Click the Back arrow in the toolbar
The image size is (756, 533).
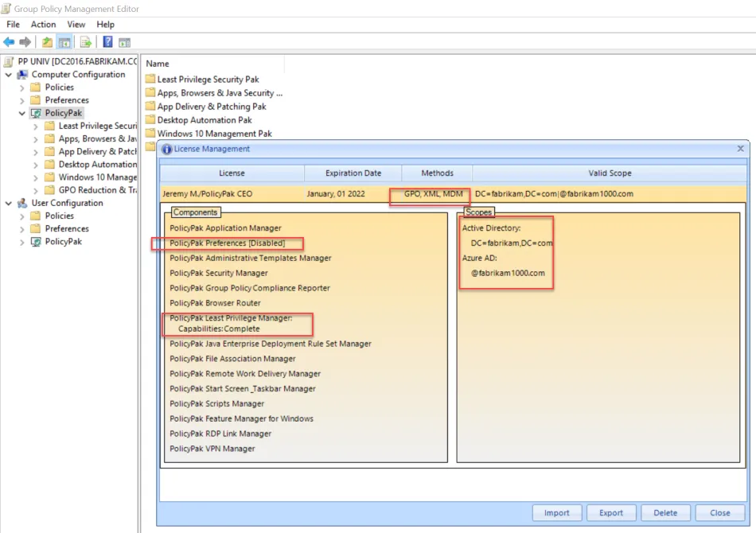(9, 42)
